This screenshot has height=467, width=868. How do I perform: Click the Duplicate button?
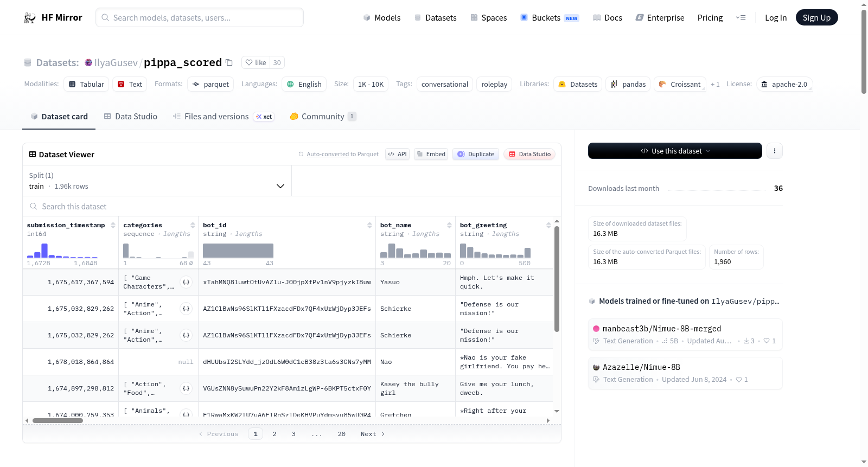[476, 154]
